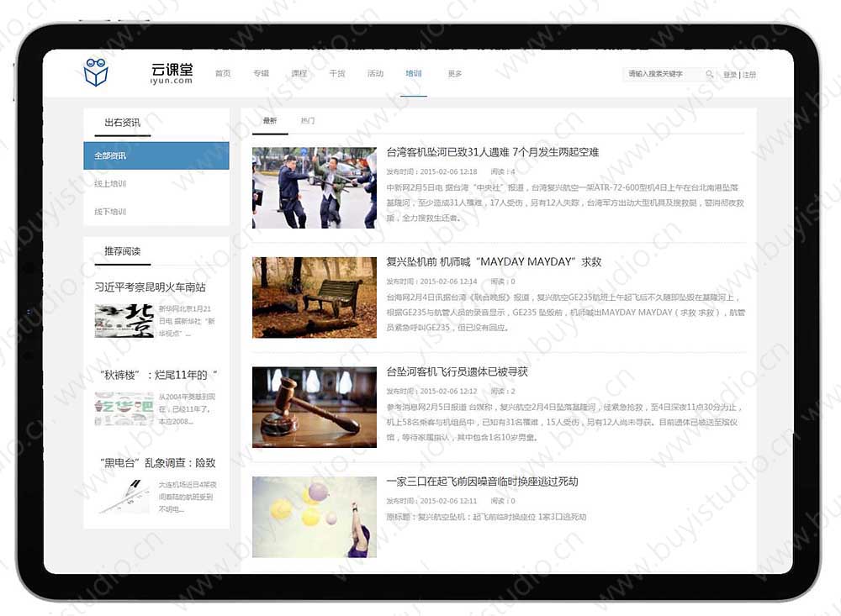841x616 pixels.
Task: Select the highlighted 全部资讯 category
Action: (156, 156)
